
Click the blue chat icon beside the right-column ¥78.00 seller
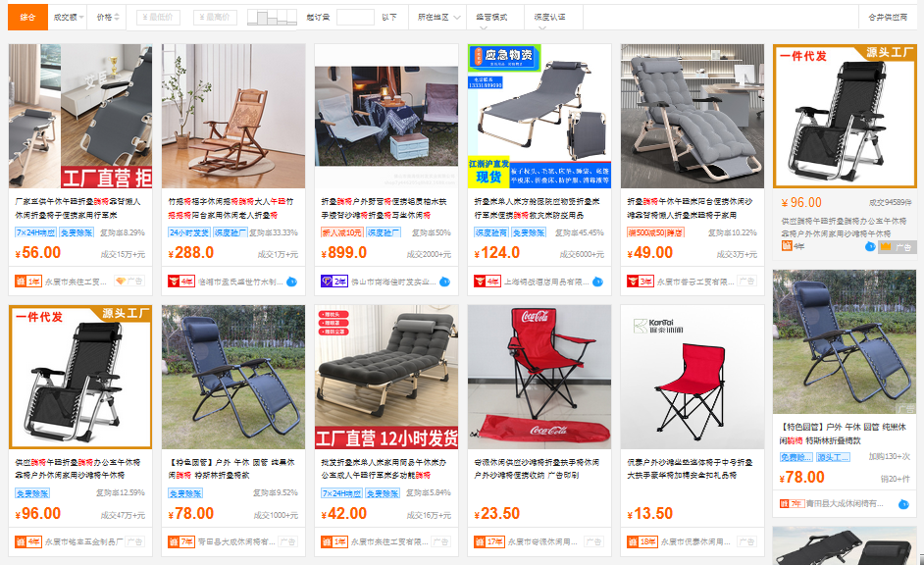[x=902, y=504]
